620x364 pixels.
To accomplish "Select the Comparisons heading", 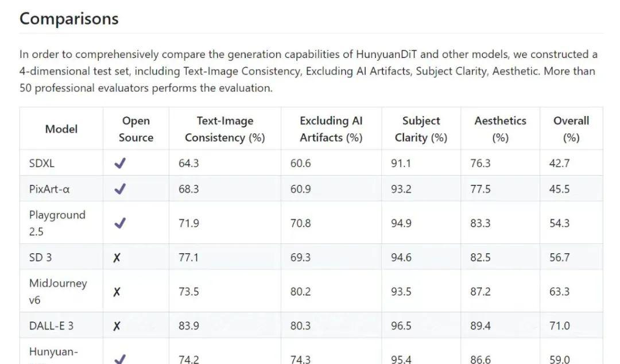I will coord(69,19).
